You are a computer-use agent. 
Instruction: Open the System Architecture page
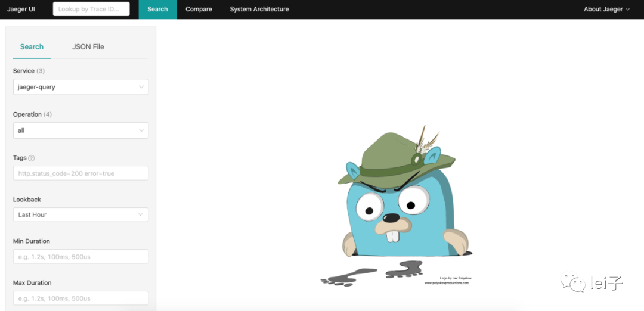pos(259,9)
